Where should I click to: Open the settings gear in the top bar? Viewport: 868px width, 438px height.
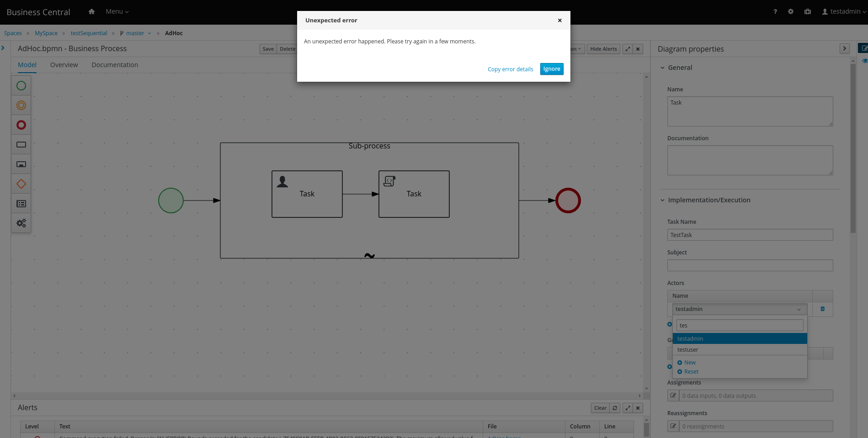point(791,11)
